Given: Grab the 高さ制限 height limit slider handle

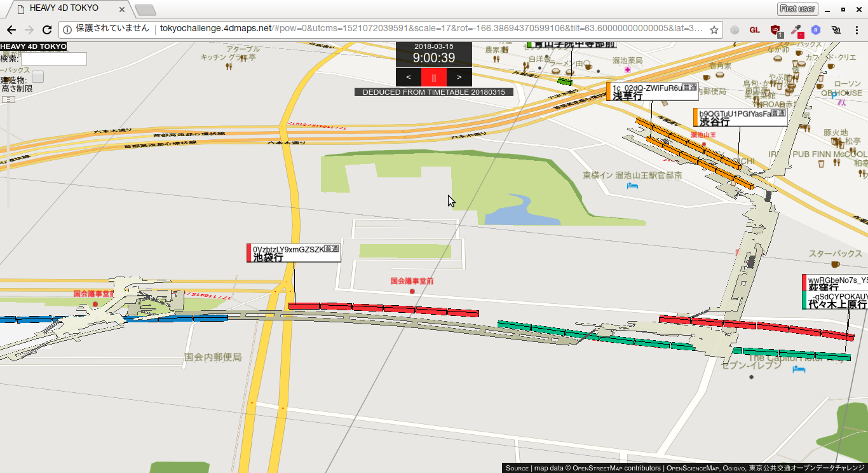Looking at the screenshot, I should click(x=8, y=100).
